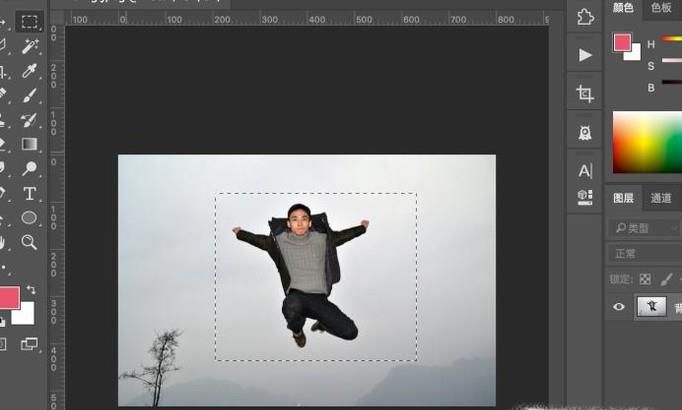This screenshot has height=410, width=682.
Task: Click the swap foreground/background colors arrow
Action: (x=30, y=290)
